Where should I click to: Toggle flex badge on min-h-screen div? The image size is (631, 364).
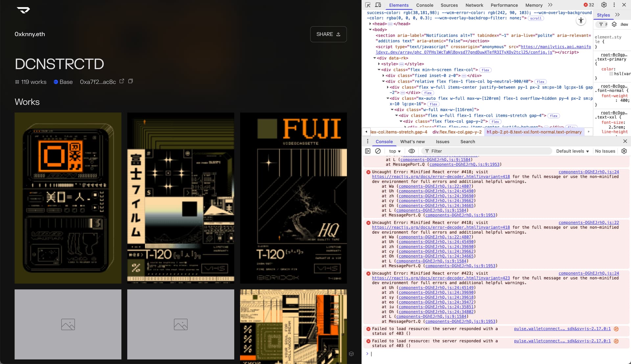tap(485, 70)
